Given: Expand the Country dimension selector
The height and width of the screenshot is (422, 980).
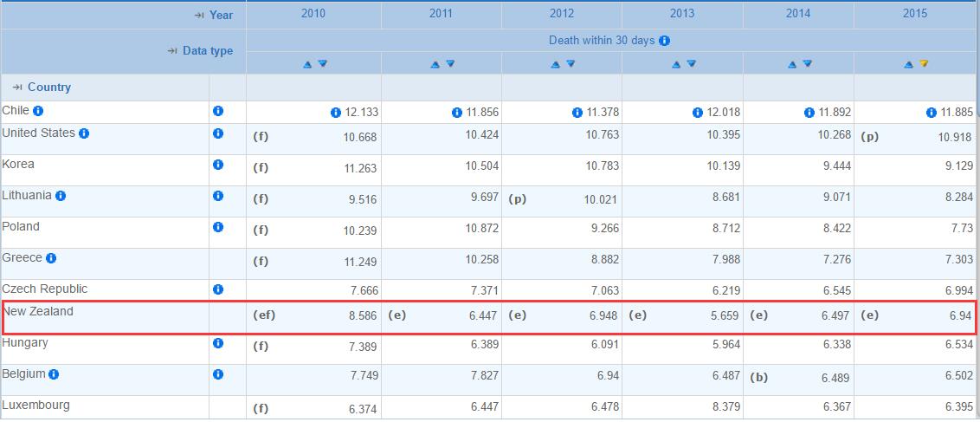Looking at the screenshot, I should [42, 88].
